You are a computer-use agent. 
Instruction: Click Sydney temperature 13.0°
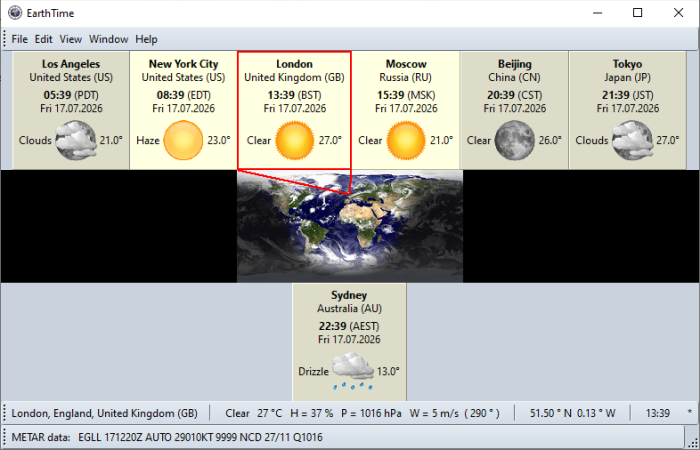tap(388, 371)
